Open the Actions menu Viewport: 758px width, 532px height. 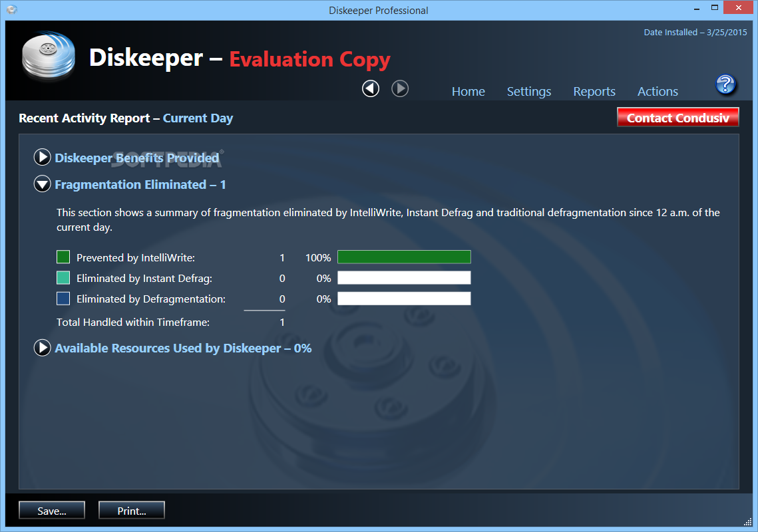click(658, 91)
